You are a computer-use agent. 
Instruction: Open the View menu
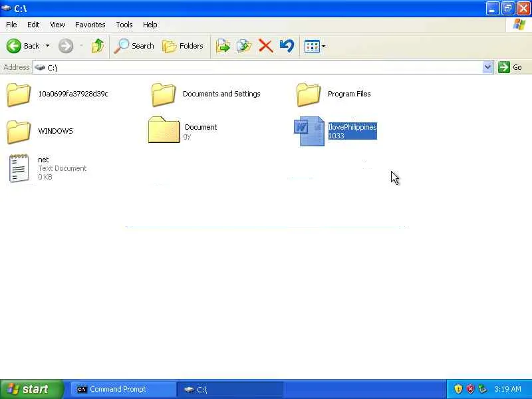[x=57, y=25]
